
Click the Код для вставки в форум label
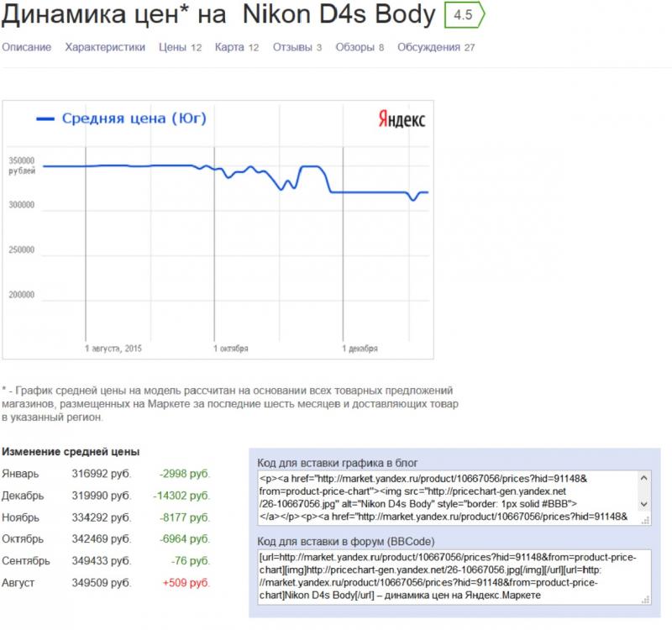point(346,542)
